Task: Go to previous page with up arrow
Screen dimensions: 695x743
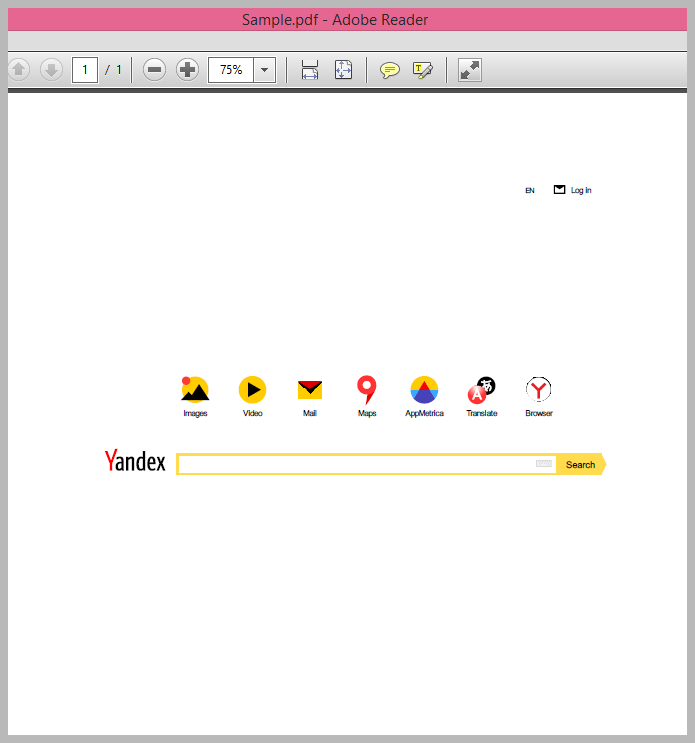Action: 19,70
